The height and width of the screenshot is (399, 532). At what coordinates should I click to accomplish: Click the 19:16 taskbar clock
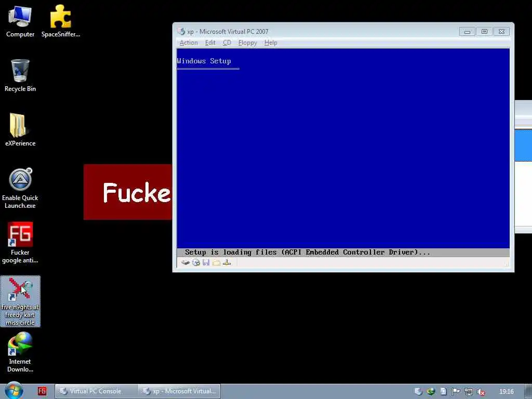point(506,392)
